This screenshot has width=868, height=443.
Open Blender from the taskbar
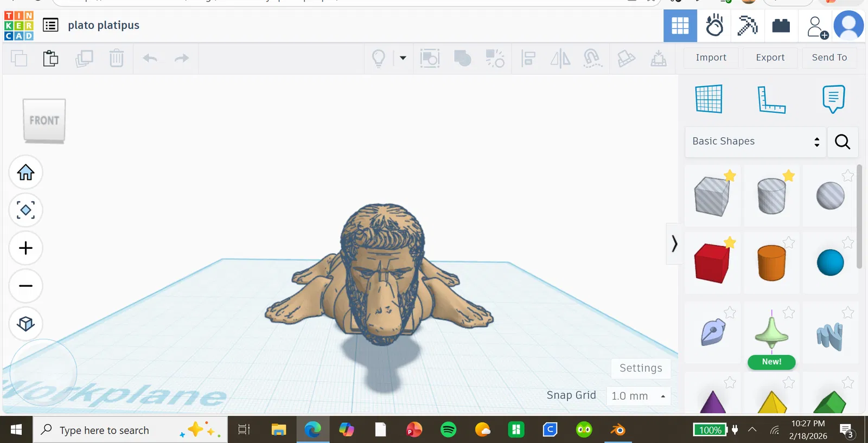coord(618,430)
